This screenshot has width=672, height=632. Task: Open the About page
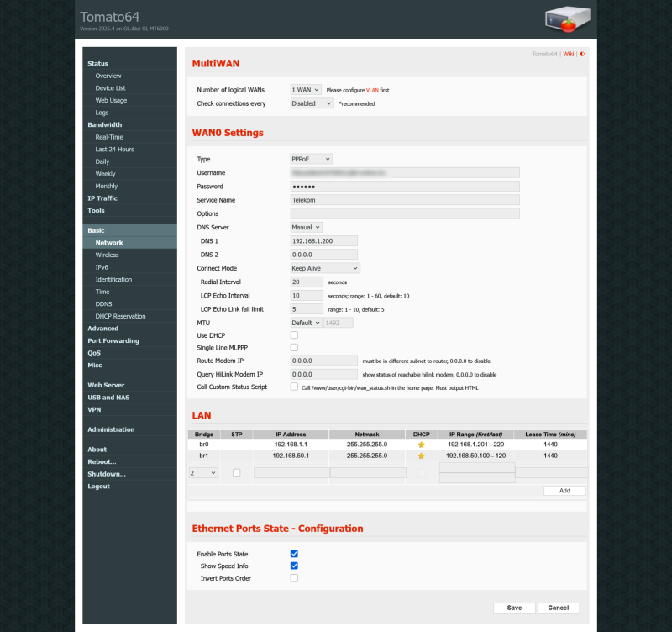click(x=97, y=450)
